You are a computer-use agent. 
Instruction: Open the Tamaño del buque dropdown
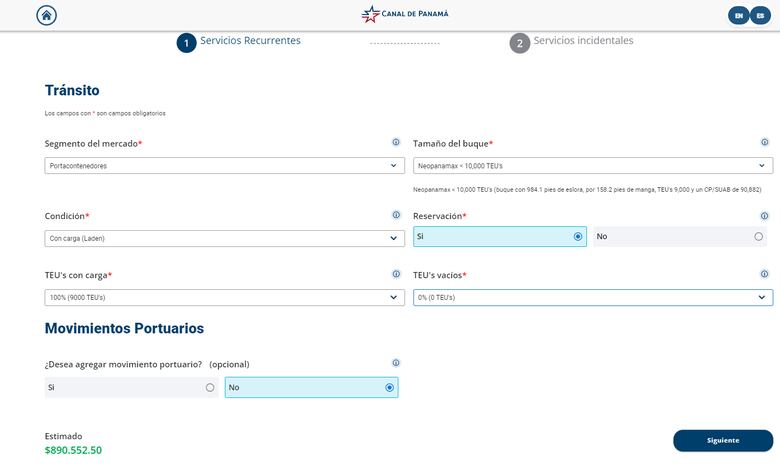point(592,166)
